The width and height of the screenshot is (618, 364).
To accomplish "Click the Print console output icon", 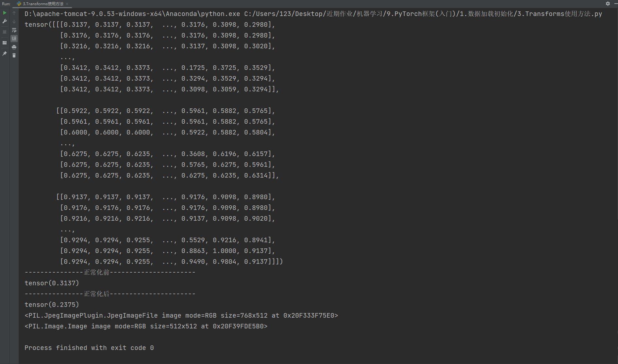I will (x=14, y=47).
